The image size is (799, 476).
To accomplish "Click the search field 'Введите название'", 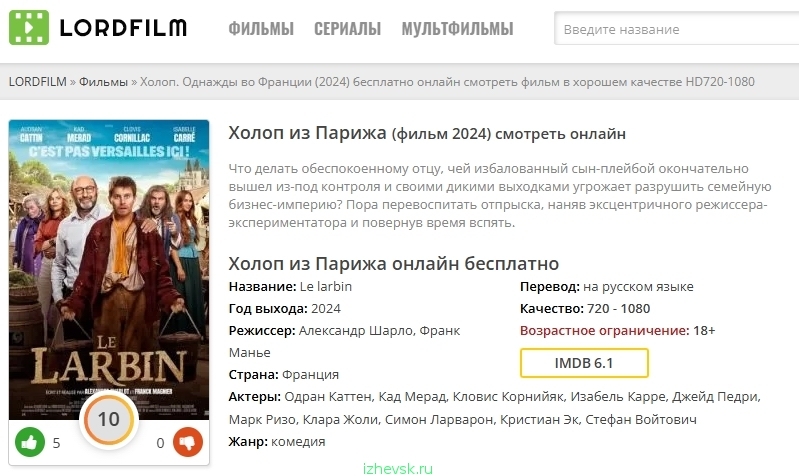I will (x=676, y=29).
